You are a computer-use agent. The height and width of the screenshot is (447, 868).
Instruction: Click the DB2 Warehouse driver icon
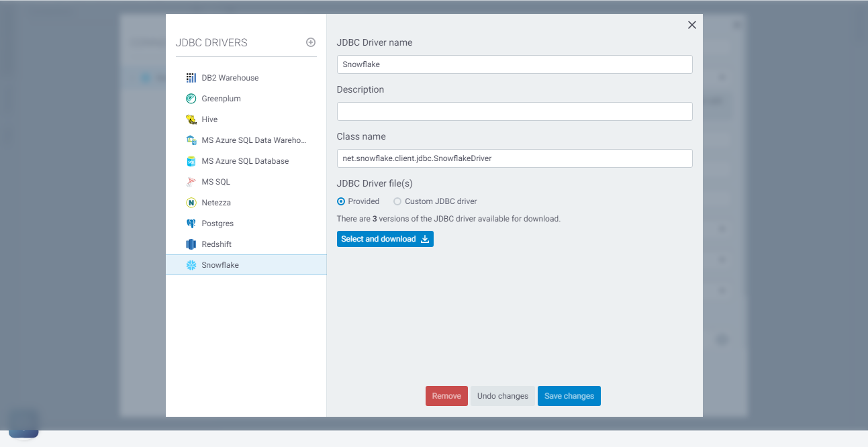[x=191, y=77]
